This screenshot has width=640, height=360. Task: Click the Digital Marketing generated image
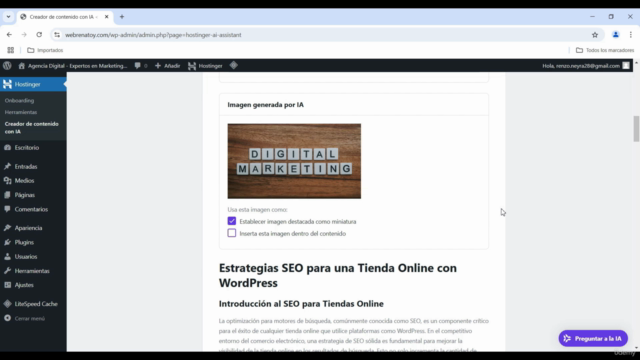pos(294,161)
